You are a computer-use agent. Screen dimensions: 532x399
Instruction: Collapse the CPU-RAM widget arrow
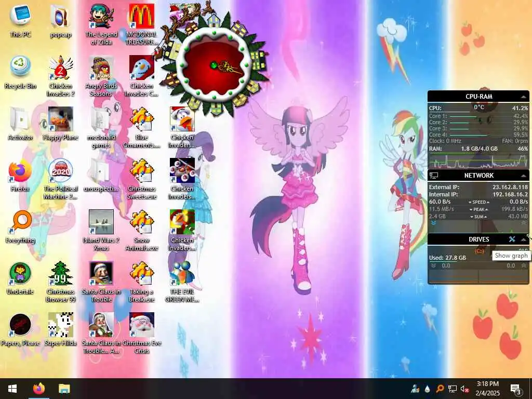pyautogui.click(x=524, y=97)
